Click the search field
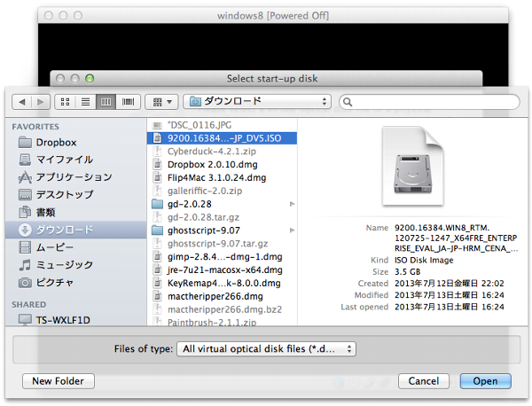Screen dimensions: 532x406 (429, 102)
